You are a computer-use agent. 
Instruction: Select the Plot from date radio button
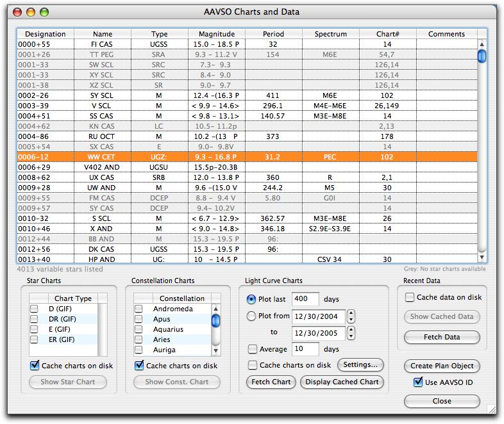[x=252, y=316]
